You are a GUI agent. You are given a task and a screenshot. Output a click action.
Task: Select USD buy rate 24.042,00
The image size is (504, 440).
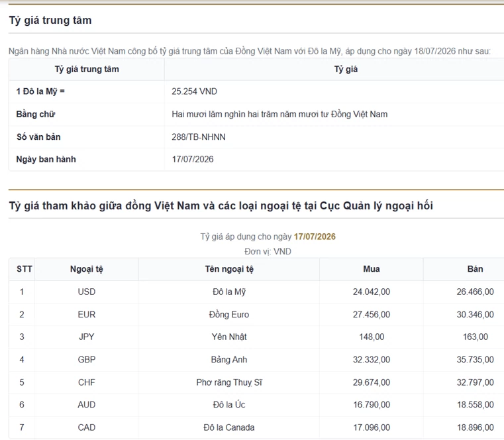pyautogui.click(x=372, y=292)
